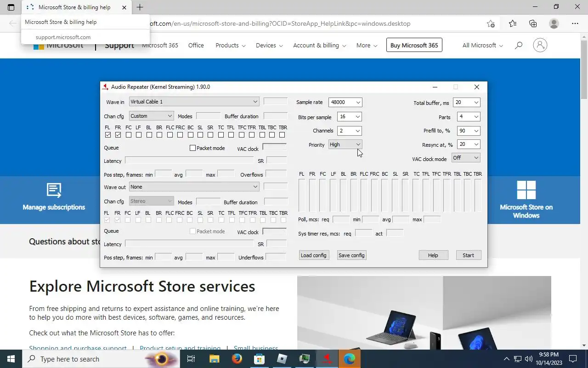The image size is (588, 368).
Task: Open Windows Start menu
Action: pyautogui.click(x=11, y=359)
